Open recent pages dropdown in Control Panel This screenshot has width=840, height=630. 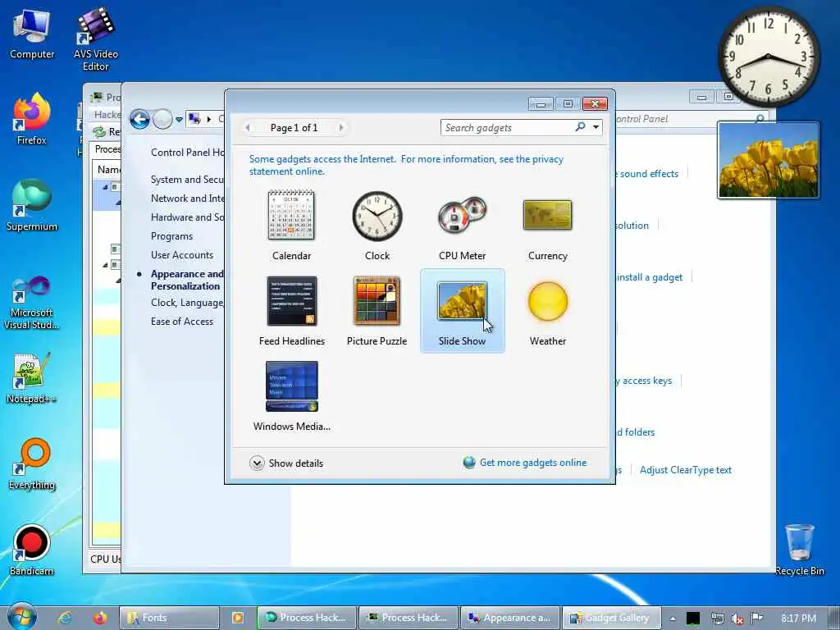point(179,120)
